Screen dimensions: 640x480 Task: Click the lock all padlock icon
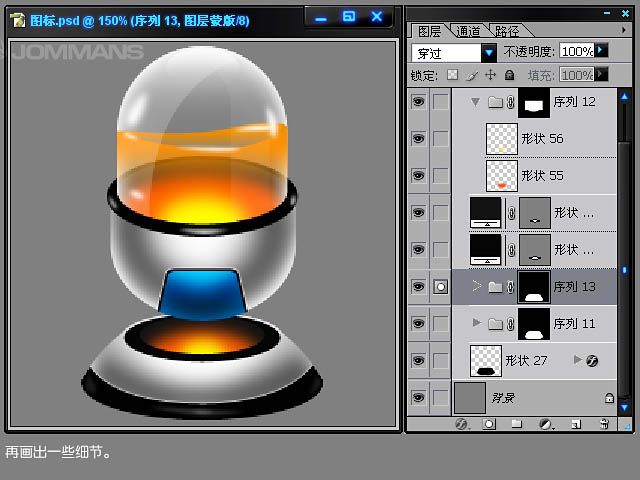tap(509, 75)
